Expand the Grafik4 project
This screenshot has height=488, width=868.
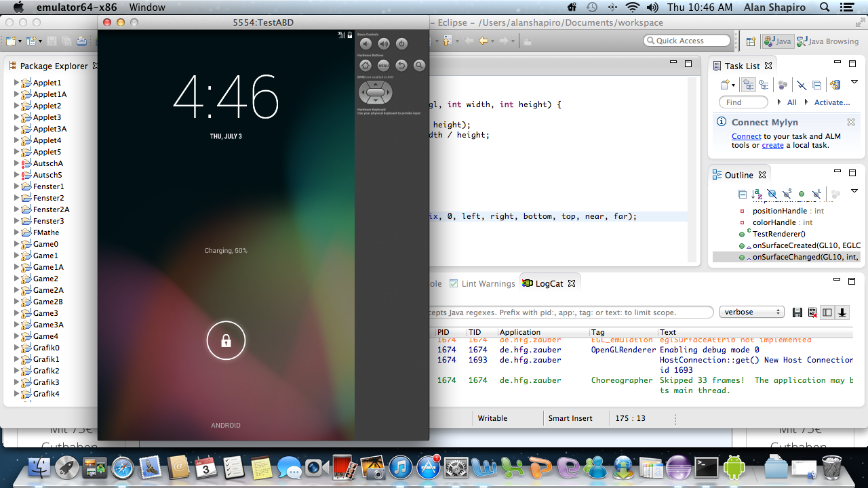coord(17,394)
